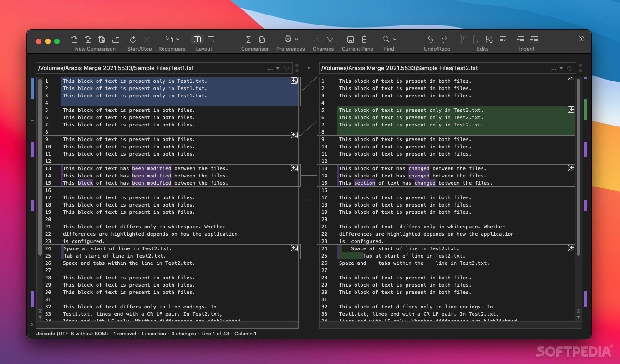
Task: Click the Start recompare circular arrow icon
Action: pyautogui.click(x=133, y=40)
